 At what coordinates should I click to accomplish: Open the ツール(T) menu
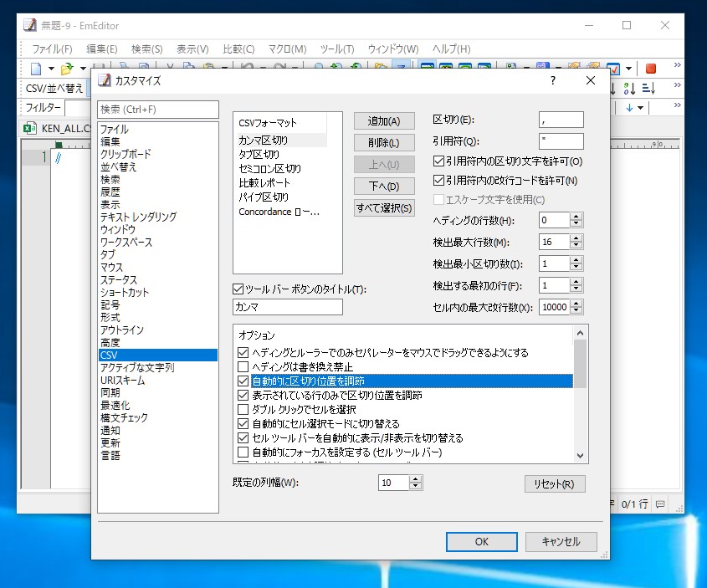point(337,49)
